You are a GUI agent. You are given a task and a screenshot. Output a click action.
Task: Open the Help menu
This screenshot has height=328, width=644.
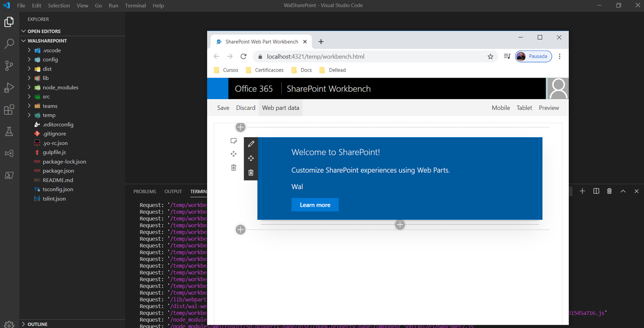pyautogui.click(x=158, y=5)
